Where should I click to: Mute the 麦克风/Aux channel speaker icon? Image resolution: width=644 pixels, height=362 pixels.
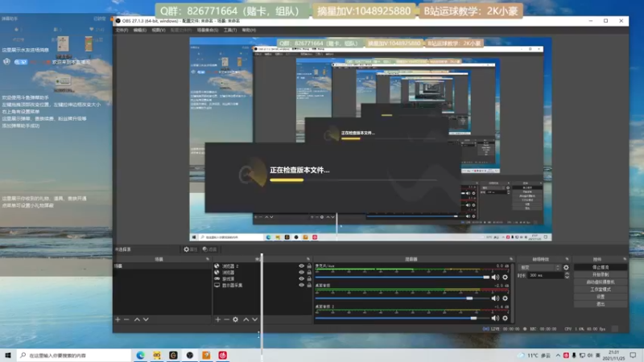point(495,278)
